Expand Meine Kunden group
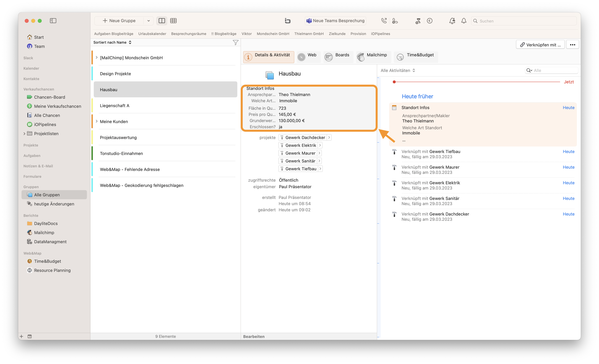 click(x=97, y=121)
